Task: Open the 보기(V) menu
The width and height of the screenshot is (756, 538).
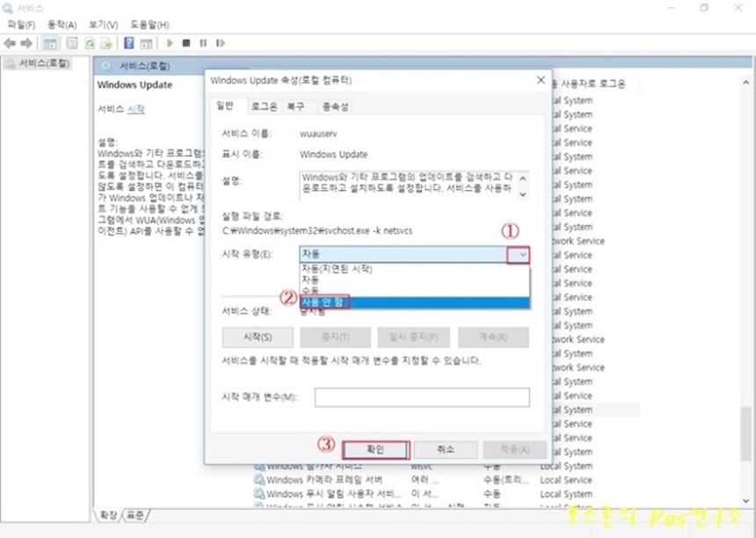Action: click(x=103, y=25)
